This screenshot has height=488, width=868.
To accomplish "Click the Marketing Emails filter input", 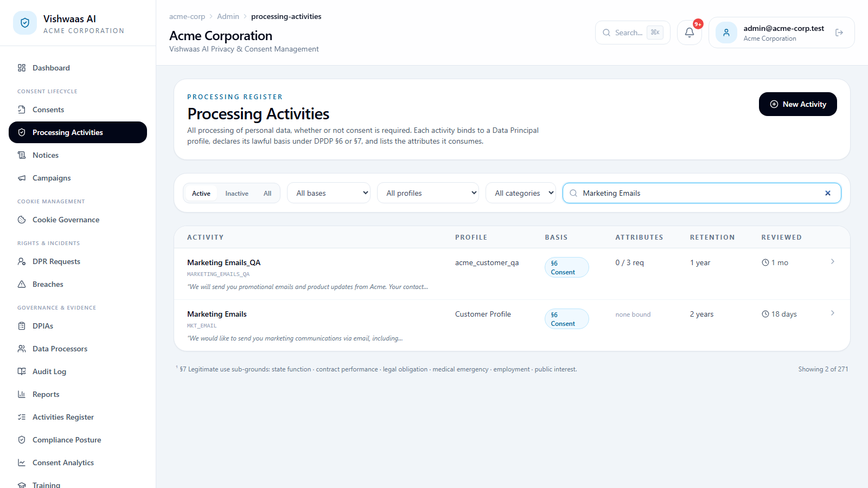I will [701, 193].
